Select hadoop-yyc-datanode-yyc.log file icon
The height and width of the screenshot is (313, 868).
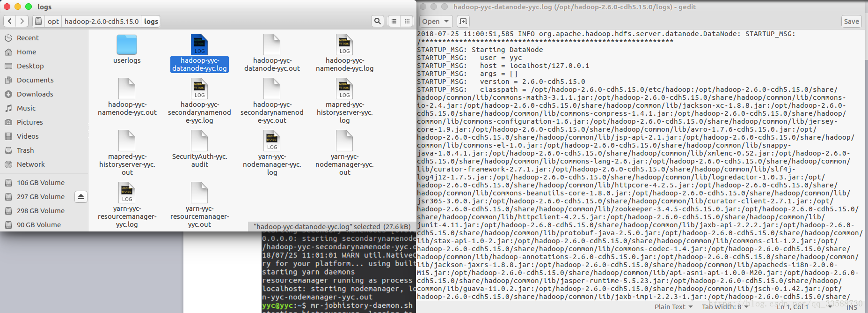pyautogui.click(x=199, y=45)
